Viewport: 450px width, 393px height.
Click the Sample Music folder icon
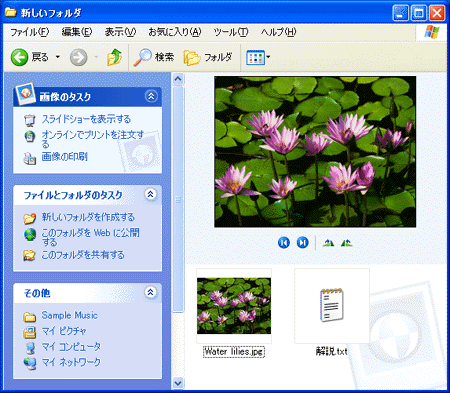pyautogui.click(x=30, y=316)
